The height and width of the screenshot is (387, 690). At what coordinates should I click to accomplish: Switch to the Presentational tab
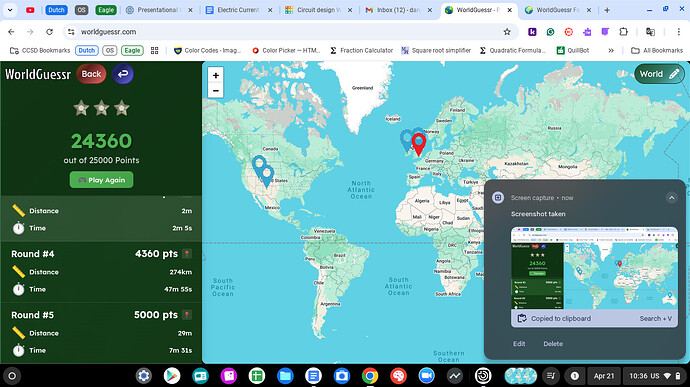[158, 10]
